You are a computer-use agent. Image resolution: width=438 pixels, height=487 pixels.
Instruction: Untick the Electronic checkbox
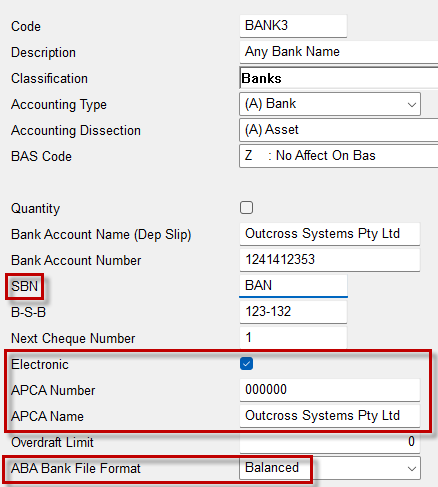(x=246, y=364)
